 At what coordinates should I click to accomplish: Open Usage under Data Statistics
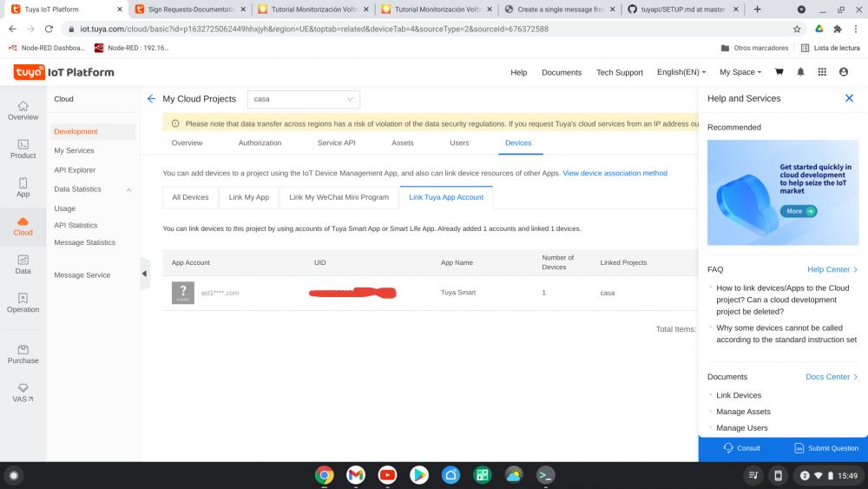(x=65, y=208)
